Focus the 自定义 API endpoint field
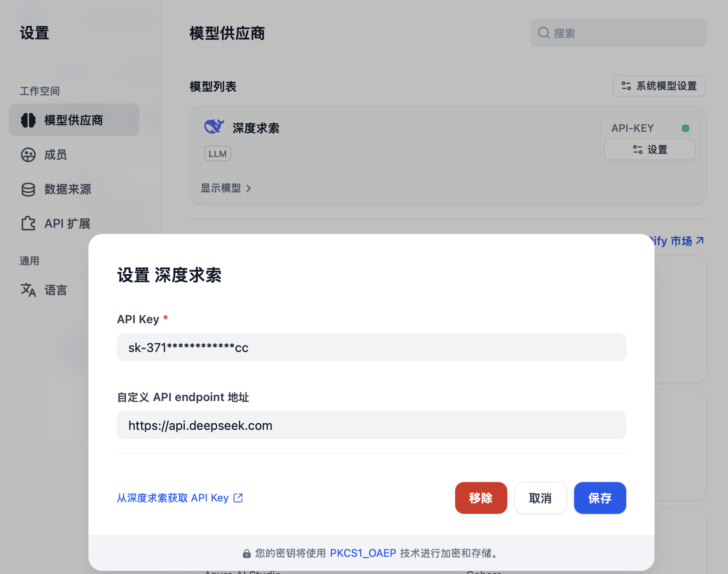This screenshot has width=728, height=574. [372, 425]
